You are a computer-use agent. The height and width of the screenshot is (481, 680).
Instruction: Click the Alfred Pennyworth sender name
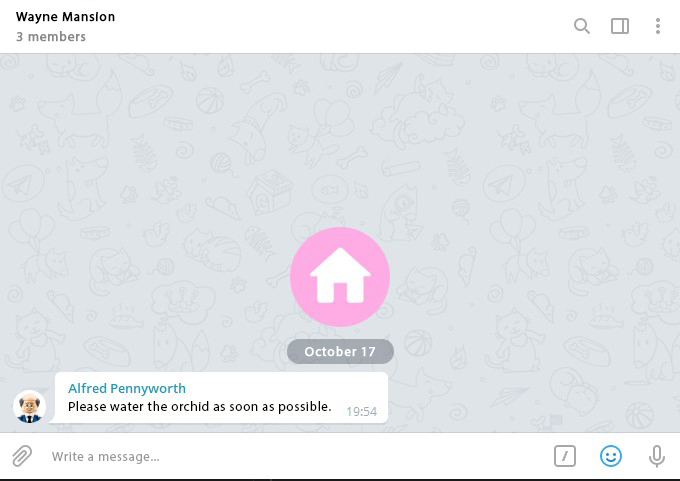pyautogui.click(x=127, y=388)
